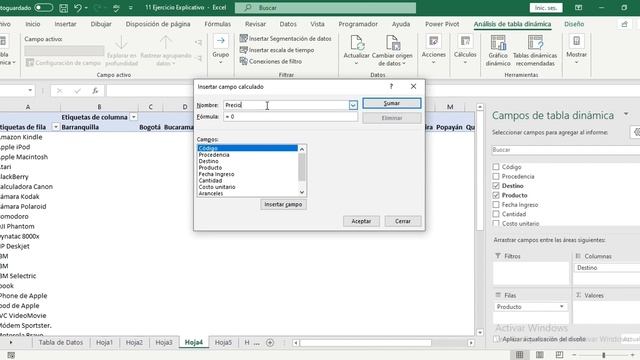Check the Costo unitario field checkbox

pyautogui.click(x=496, y=223)
